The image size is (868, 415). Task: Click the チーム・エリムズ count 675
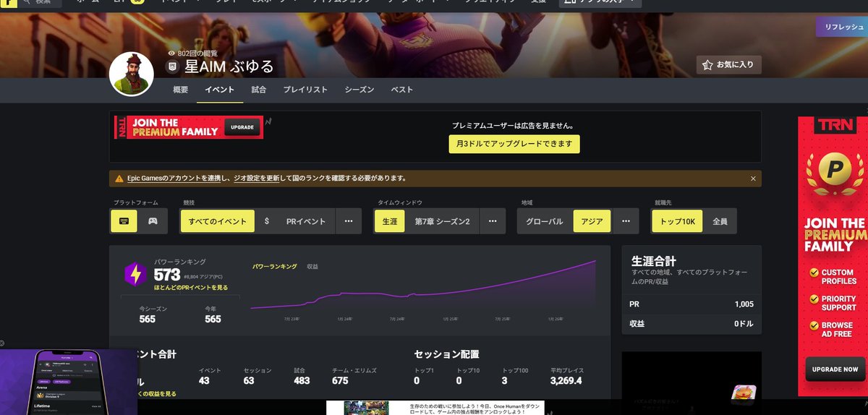click(340, 380)
